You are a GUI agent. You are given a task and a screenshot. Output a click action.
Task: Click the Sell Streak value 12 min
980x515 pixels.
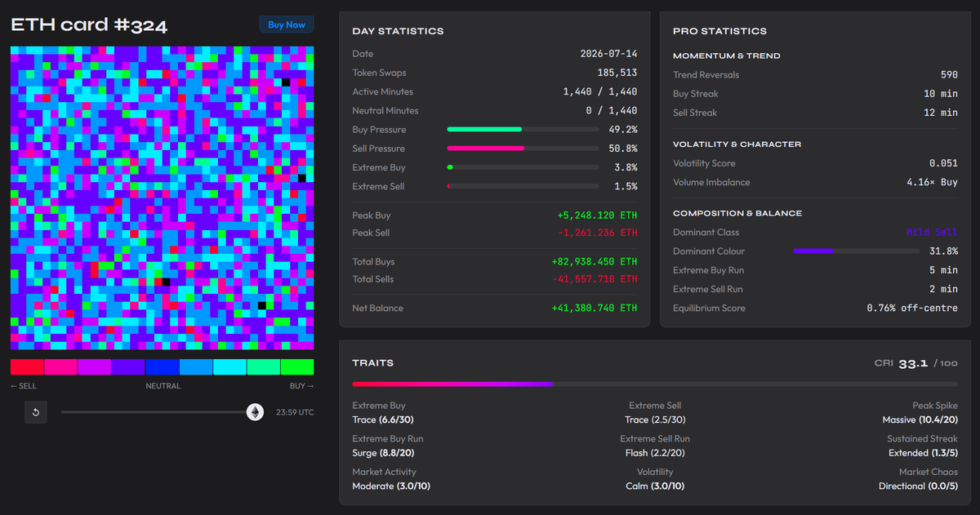tap(941, 113)
